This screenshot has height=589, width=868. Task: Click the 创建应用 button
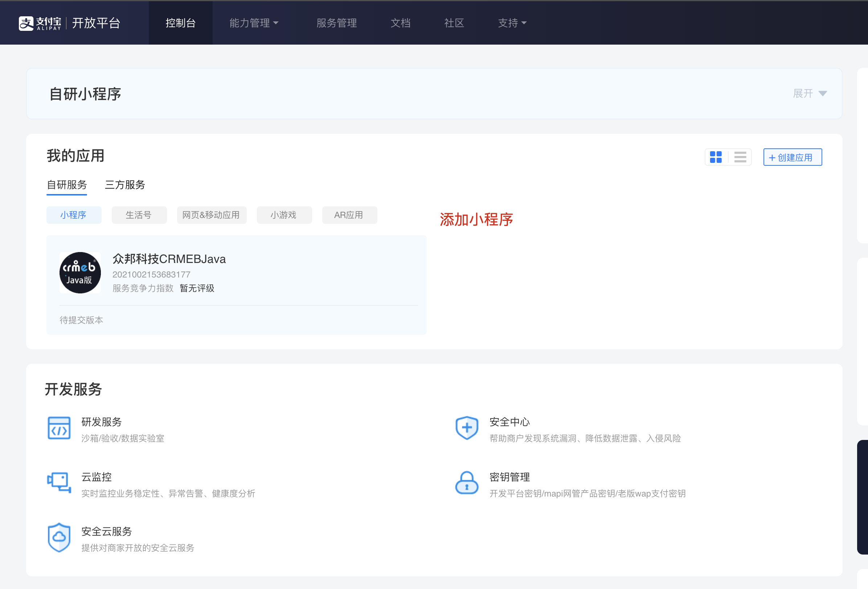click(792, 157)
